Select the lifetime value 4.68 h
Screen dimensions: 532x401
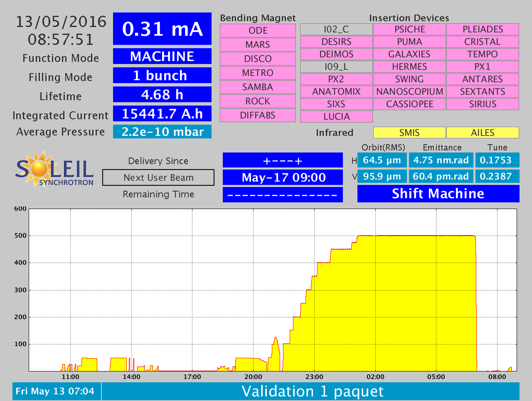[x=162, y=94]
